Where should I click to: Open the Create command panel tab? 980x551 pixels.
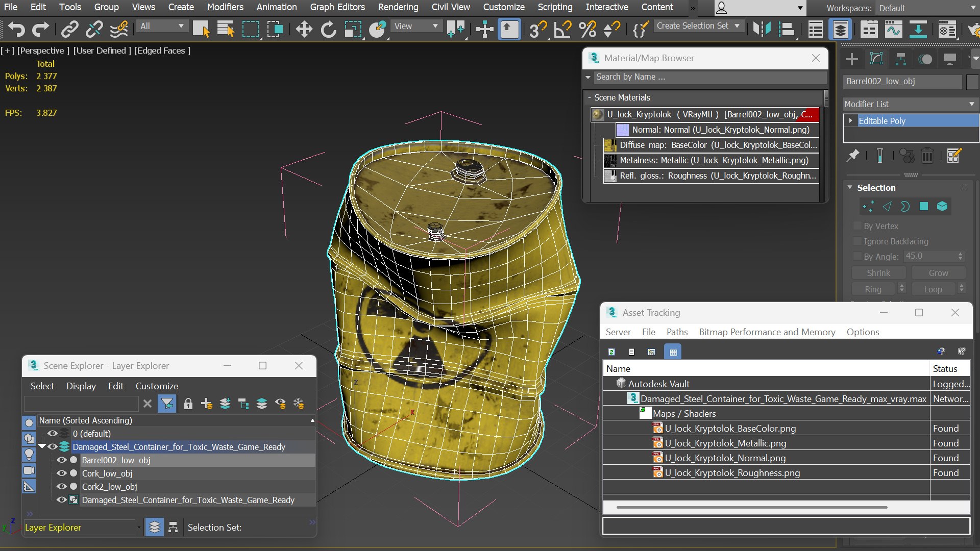tap(851, 59)
